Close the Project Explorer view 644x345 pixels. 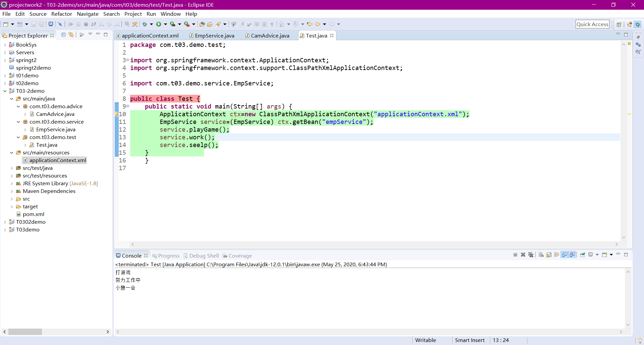52,36
